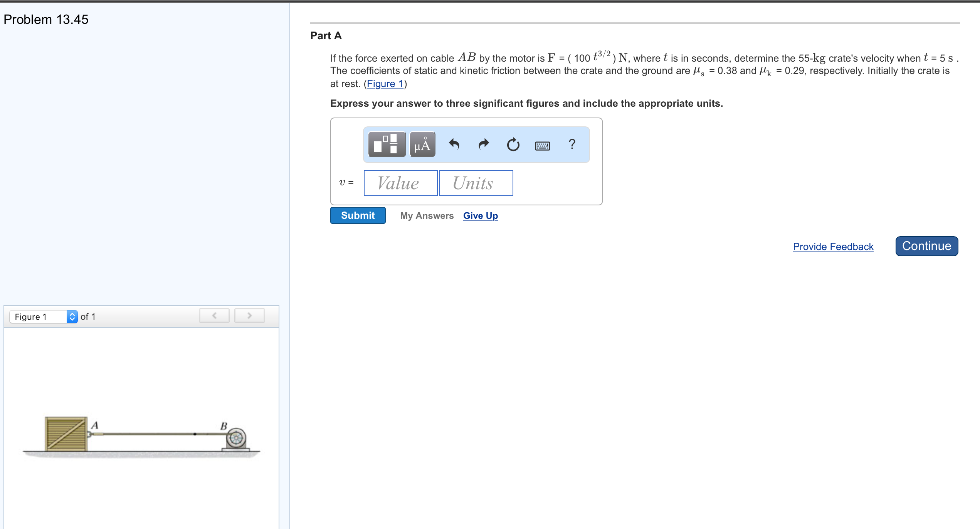This screenshot has width=980, height=529.
Task: Click the redo arrow icon
Action: [x=483, y=144]
